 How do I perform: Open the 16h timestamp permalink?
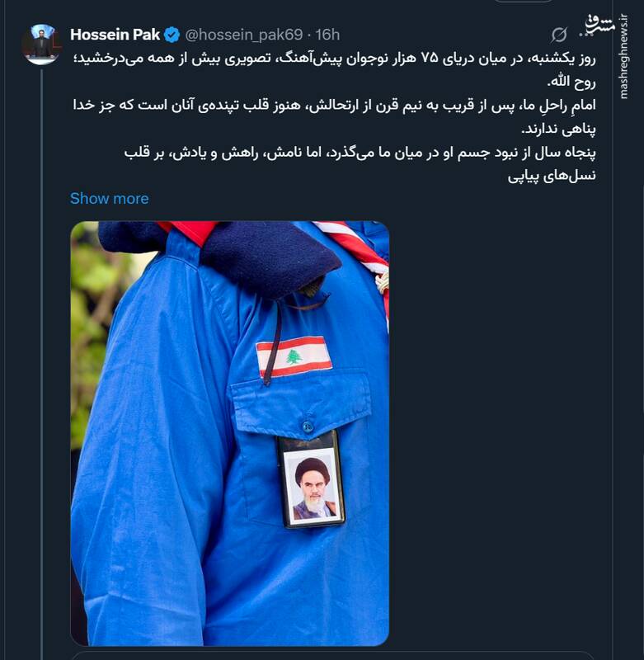tap(327, 35)
